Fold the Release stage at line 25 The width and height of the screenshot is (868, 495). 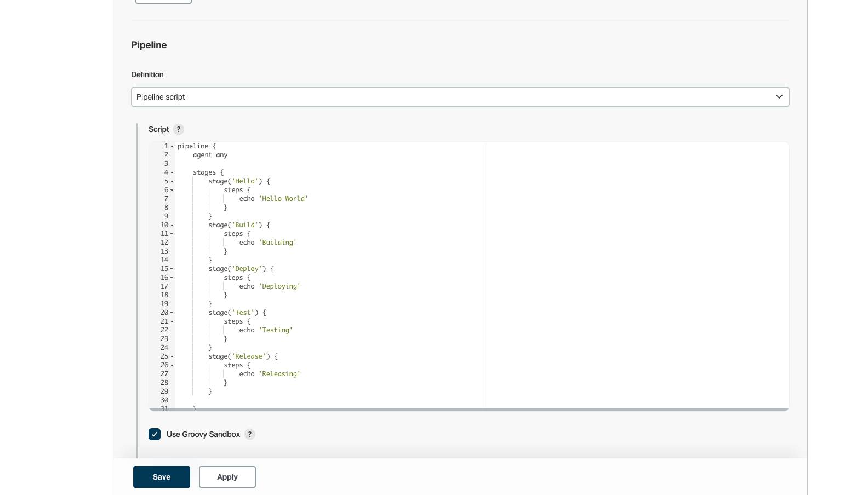172,357
